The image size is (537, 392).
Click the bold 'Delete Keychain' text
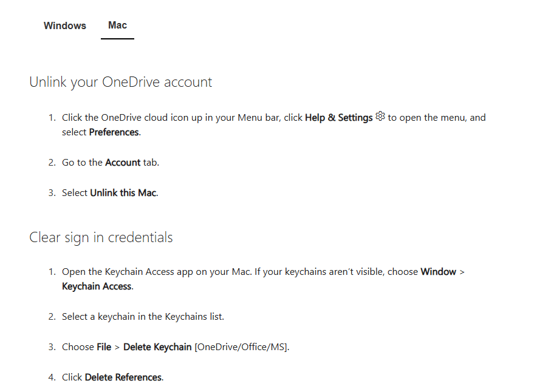click(157, 347)
